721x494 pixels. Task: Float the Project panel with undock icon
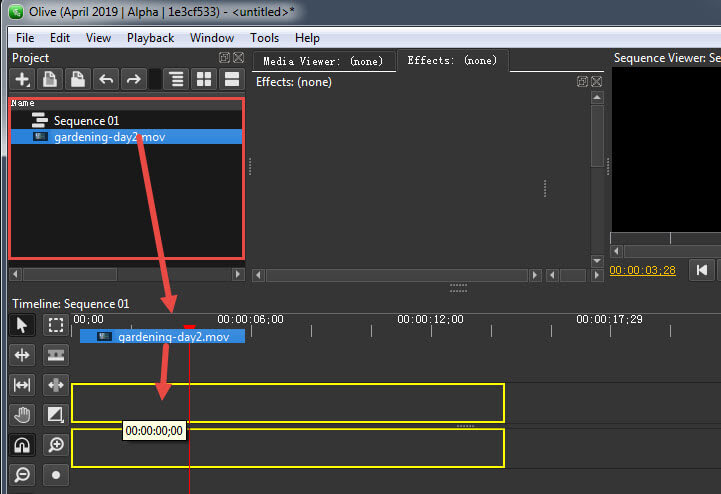coord(224,57)
